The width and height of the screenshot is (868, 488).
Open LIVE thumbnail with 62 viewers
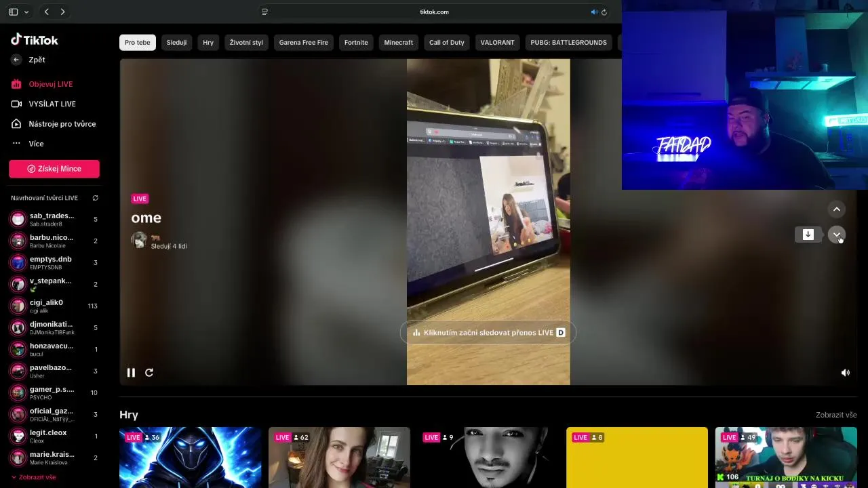click(x=339, y=457)
